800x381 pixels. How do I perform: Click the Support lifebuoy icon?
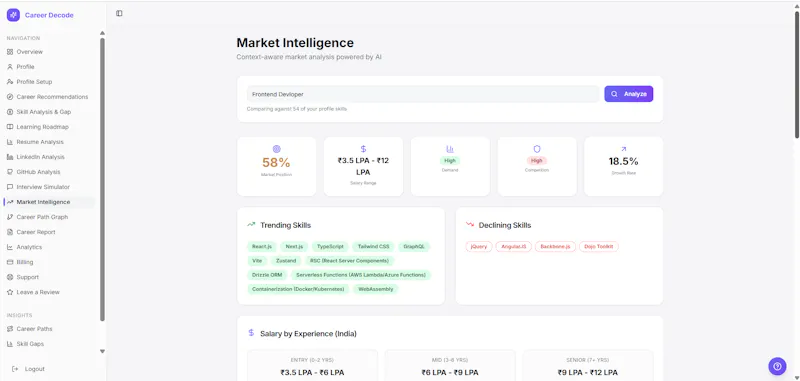pyautogui.click(x=10, y=277)
